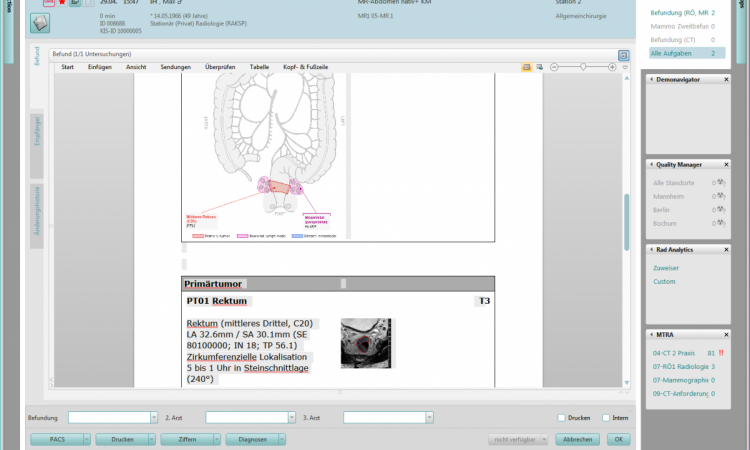Screen dimensions: 750x450
Task: Click the zoom in plus icon
Action: 611,67
